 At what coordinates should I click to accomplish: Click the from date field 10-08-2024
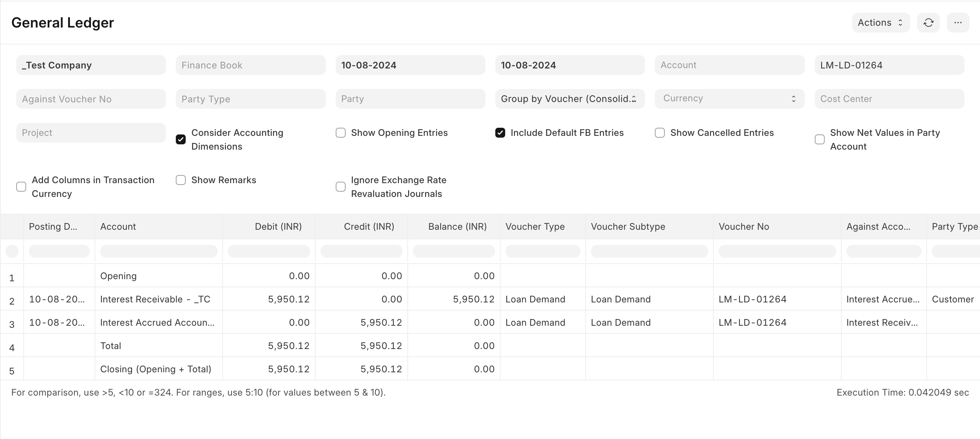(x=410, y=65)
